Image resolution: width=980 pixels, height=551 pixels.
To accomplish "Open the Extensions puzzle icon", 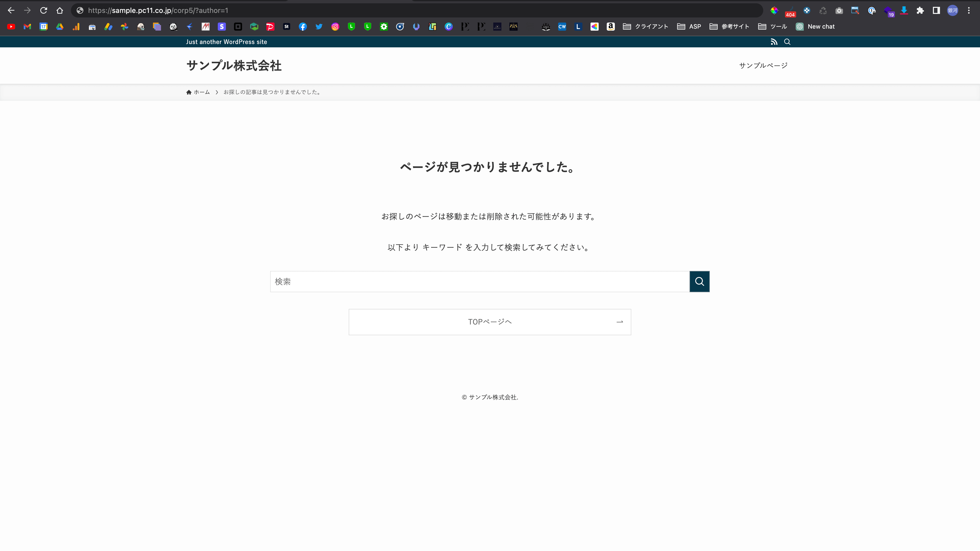I will coord(920,11).
